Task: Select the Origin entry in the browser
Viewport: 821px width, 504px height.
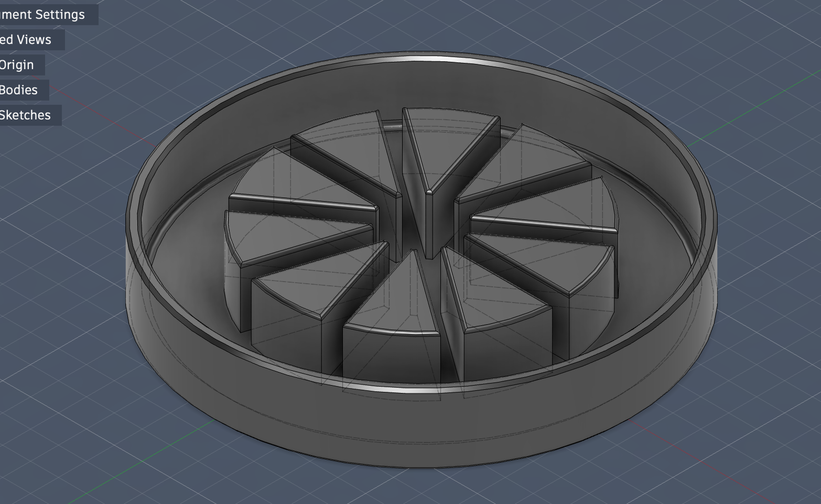Action: pyautogui.click(x=16, y=64)
